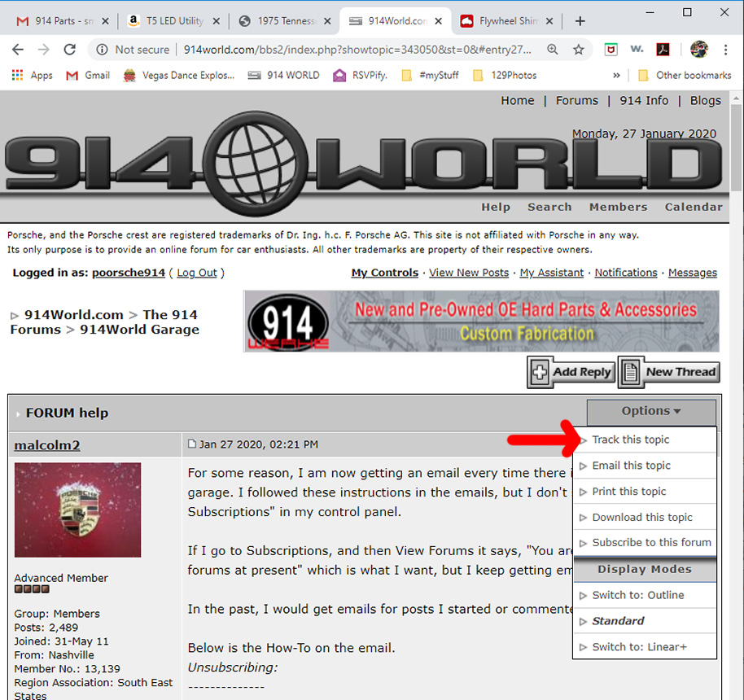Open the Other bookmarks folder
This screenshot has width=744, height=700.
coord(685,75)
